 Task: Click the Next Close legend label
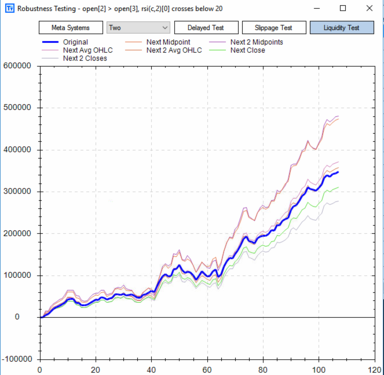(248, 50)
